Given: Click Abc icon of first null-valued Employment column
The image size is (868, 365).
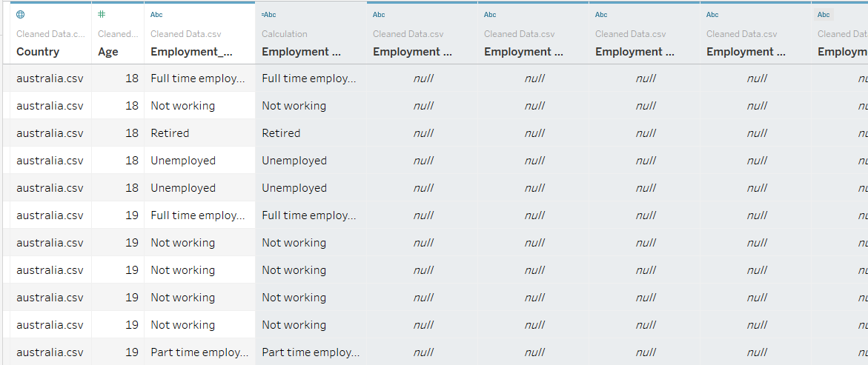Looking at the screenshot, I should (x=379, y=14).
